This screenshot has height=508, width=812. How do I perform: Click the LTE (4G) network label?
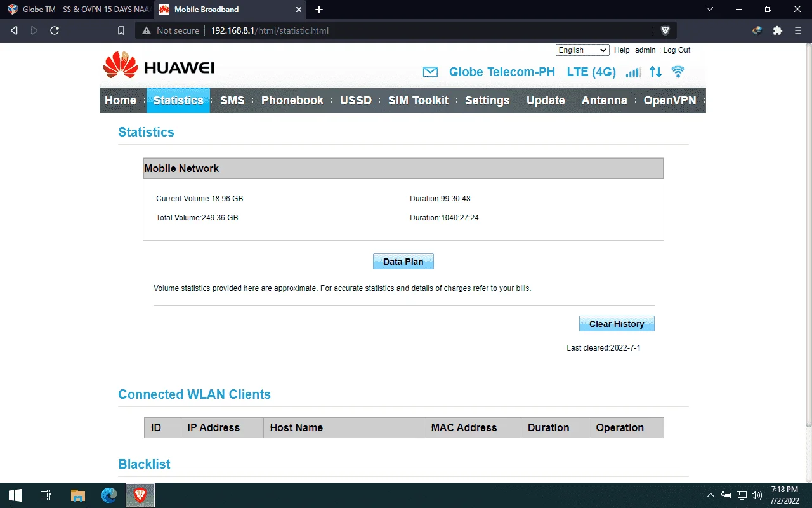point(591,72)
